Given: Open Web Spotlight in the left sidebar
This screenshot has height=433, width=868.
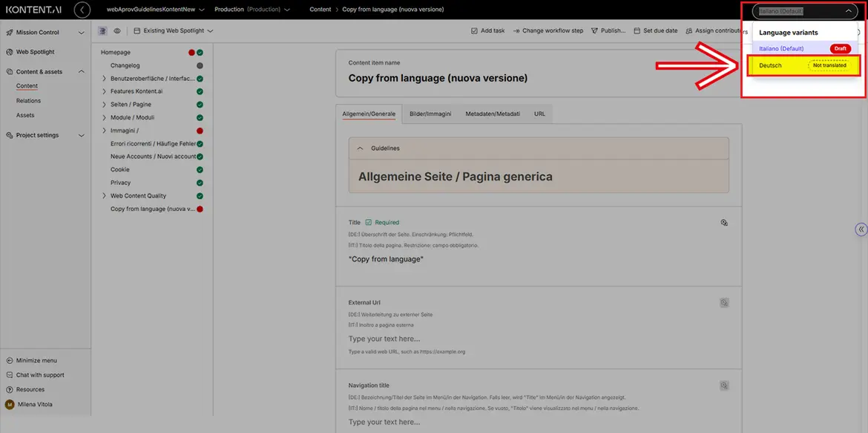Looking at the screenshot, I should (x=35, y=52).
